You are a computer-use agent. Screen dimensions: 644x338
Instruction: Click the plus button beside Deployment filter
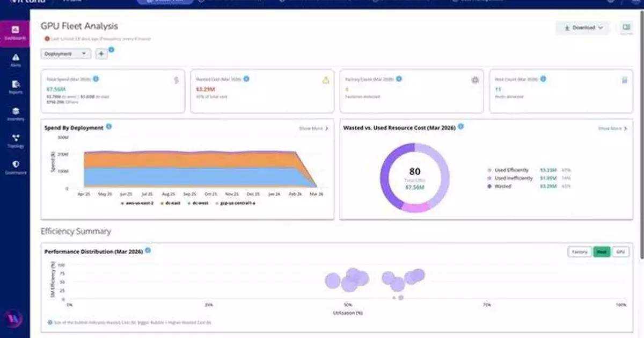click(101, 54)
